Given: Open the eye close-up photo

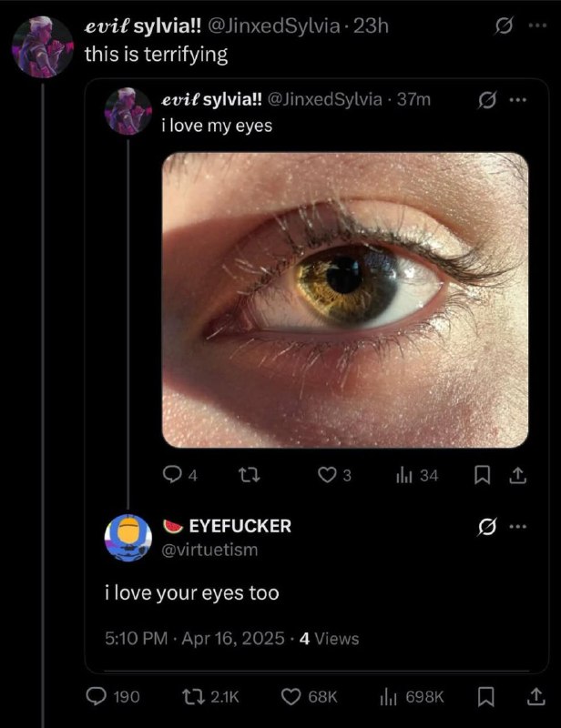Looking at the screenshot, I should 345,300.
